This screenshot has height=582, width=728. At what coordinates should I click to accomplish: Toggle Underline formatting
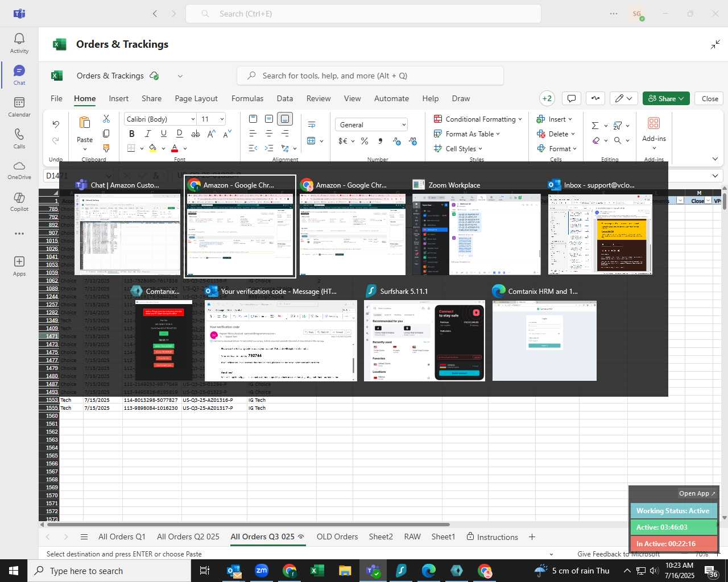point(164,134)
